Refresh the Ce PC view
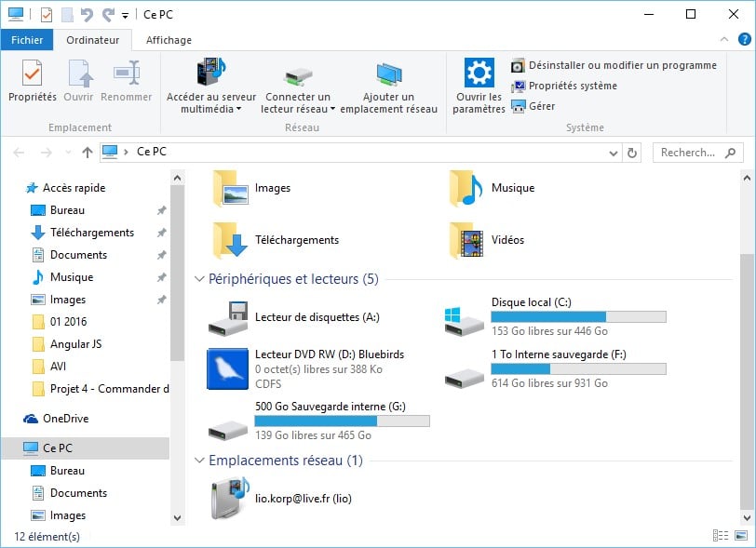Viewport: 756px width, 548px height. pyautogui.click(x=633, y=153)
